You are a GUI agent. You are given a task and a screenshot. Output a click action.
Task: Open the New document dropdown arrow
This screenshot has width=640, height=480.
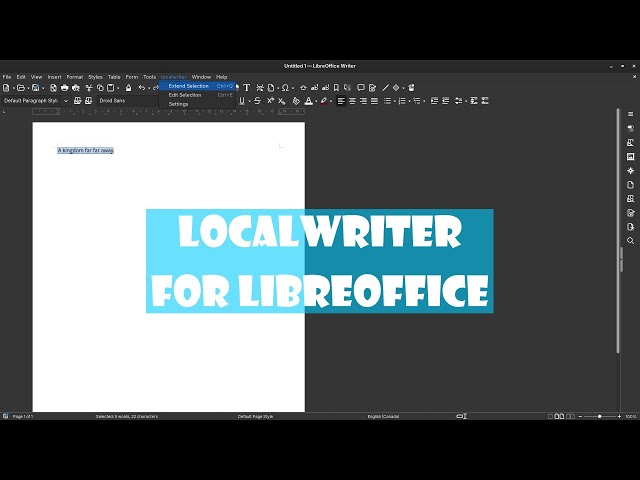coord(13,88)
